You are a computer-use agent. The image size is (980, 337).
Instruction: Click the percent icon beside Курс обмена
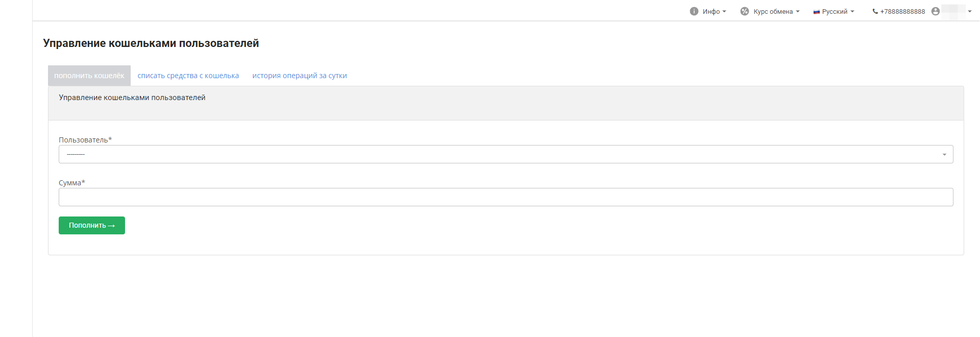coord(745,11)
